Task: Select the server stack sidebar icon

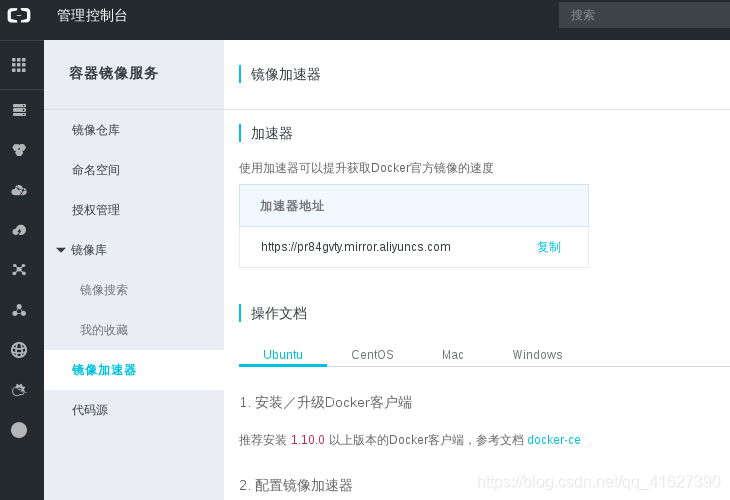Action: click(x=19, y=110)
